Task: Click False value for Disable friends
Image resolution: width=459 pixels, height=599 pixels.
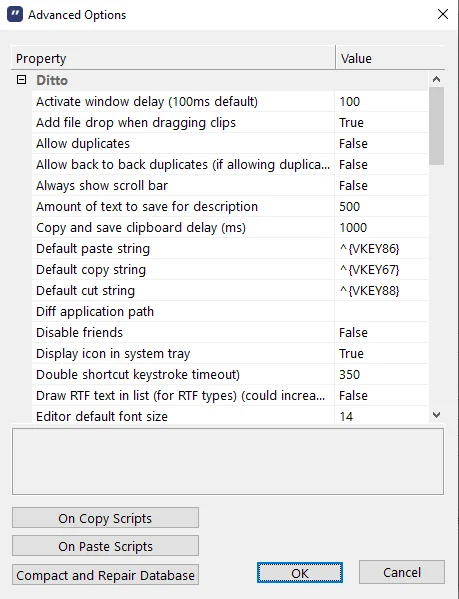Action: [x=381, y=333]
